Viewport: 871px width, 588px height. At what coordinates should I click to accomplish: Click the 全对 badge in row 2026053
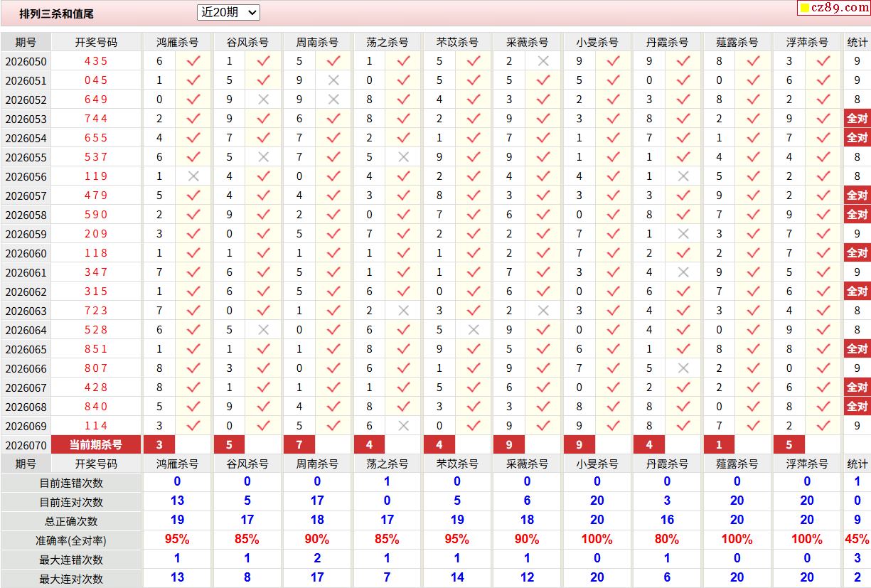pyautogui.click(x=857, y=119)
